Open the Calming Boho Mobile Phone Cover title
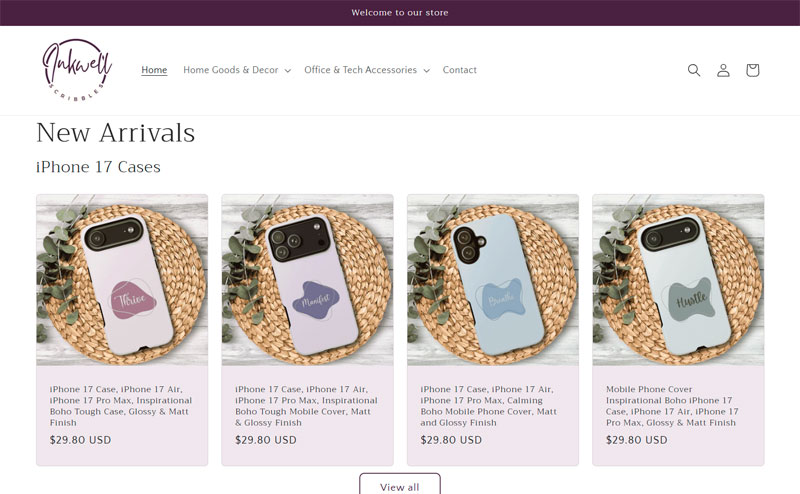The image size is (800, 494). click(x=492, y=406)
